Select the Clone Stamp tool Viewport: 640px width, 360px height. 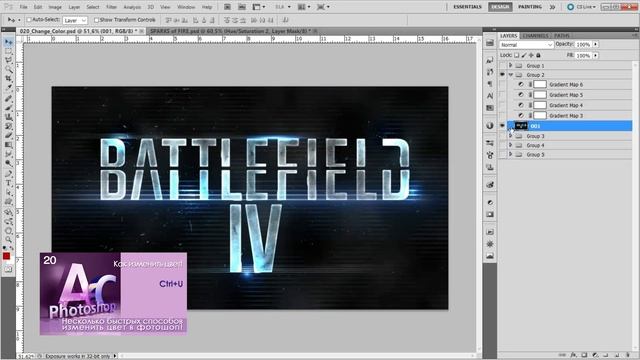[x=8, y=117]
